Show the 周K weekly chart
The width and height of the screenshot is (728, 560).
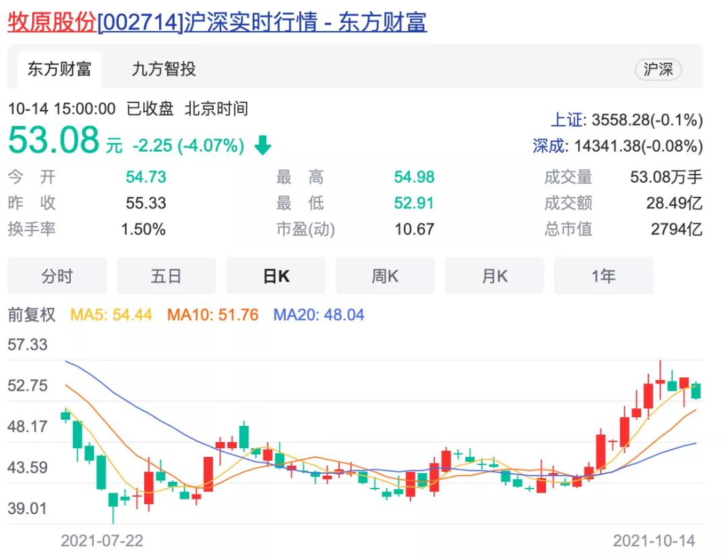click(x=385, y=276)
